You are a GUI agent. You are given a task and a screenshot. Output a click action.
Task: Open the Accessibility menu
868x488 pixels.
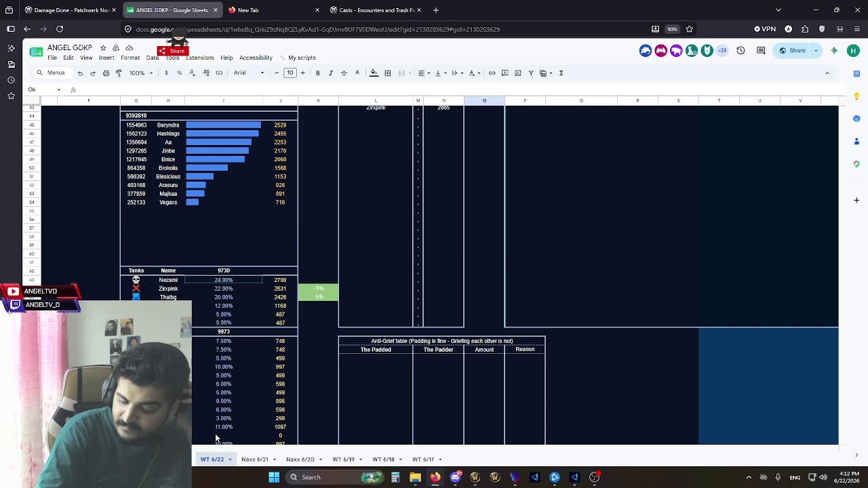[256, 58]
